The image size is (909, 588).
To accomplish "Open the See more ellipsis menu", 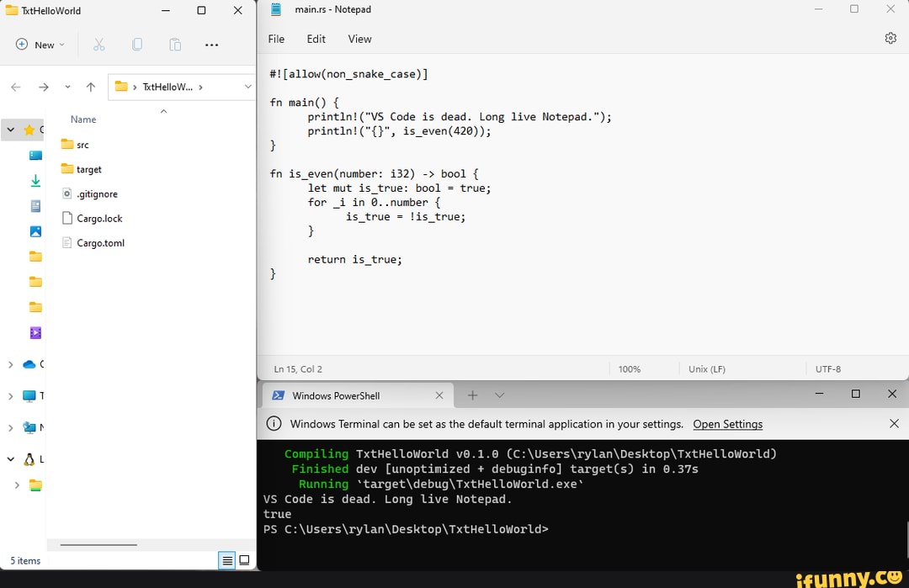I will 211,45.
